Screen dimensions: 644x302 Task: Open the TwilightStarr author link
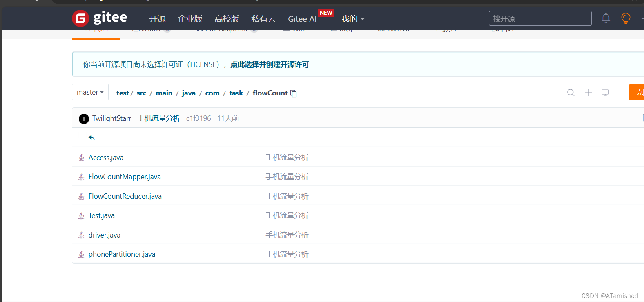(x=111, y=118)
